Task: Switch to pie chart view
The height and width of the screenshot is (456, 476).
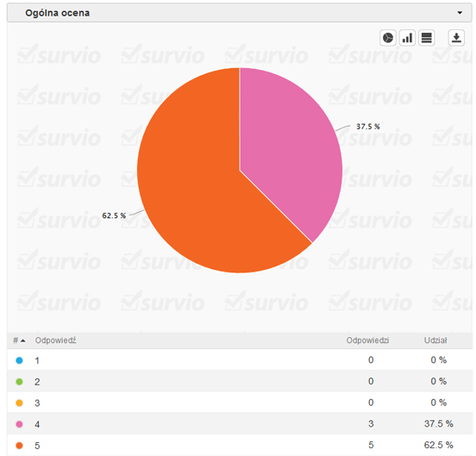Action: [388, 38]
